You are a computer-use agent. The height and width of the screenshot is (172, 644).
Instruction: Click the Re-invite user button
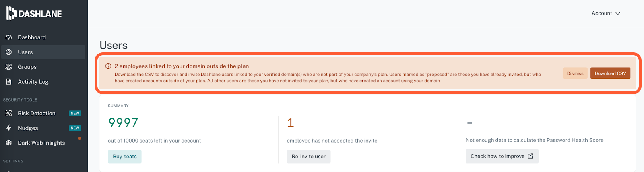coord(309,157)
